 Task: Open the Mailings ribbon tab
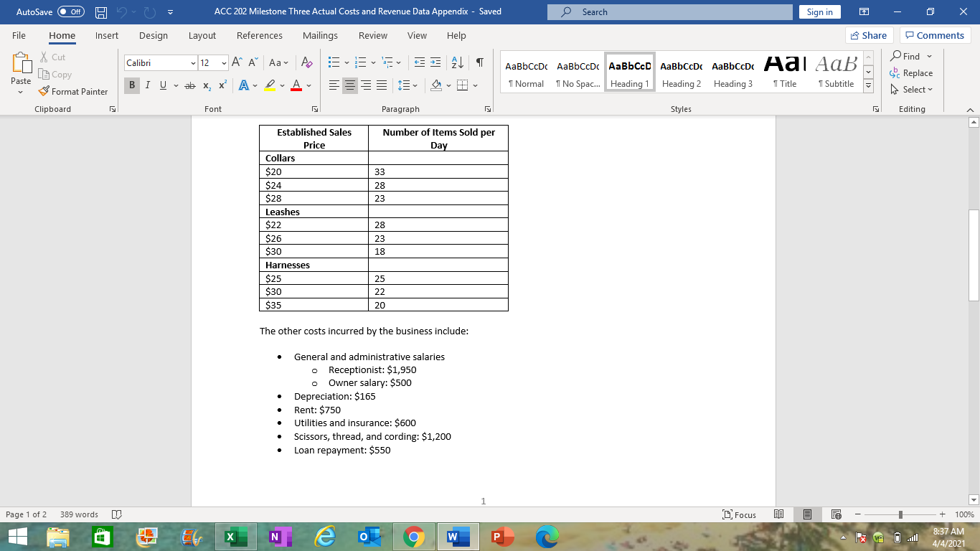[x=320, y=35]
